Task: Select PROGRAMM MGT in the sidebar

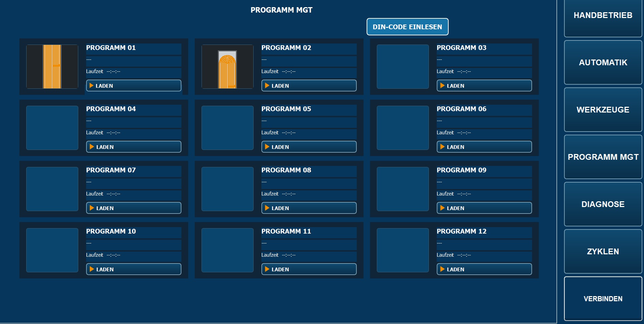Action: 603,157
